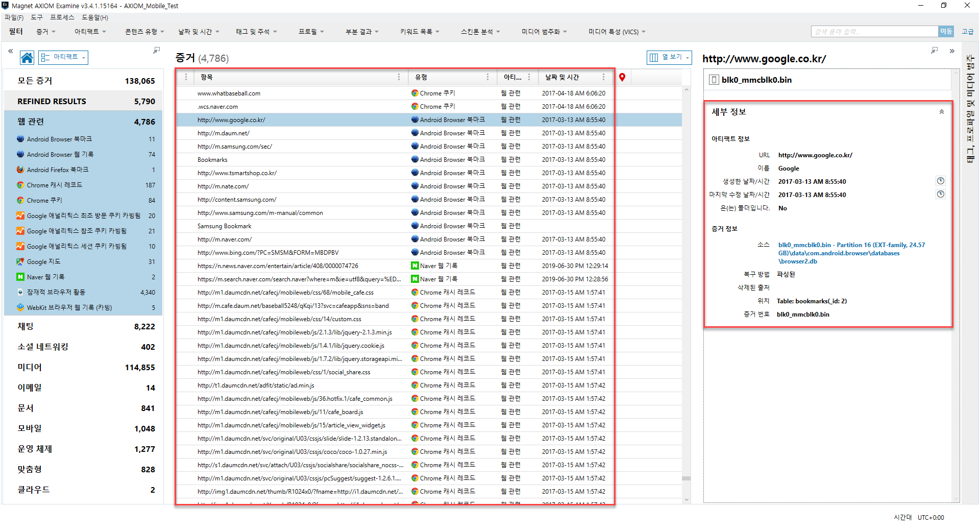Open the 프로세스 menu
The image size is (980, 531).
click(62, 17)
